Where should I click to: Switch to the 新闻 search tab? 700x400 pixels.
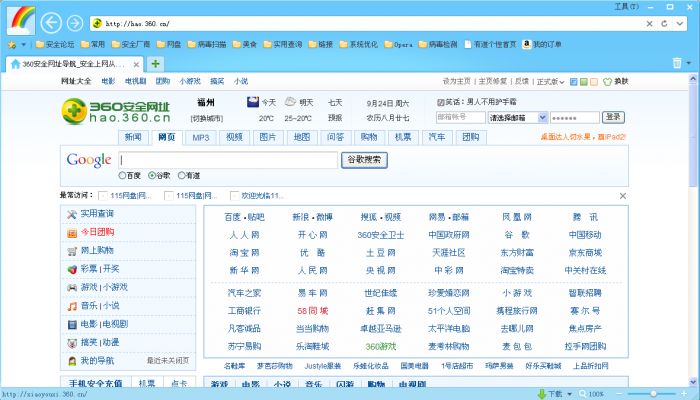pyautogui.click(x=133, y=138)
